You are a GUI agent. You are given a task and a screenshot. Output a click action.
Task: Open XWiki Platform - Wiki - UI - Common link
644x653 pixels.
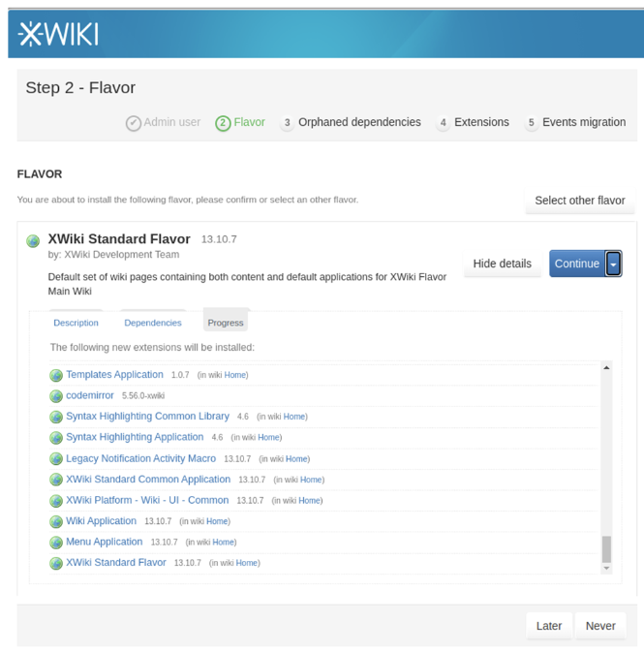pos(147,500)
